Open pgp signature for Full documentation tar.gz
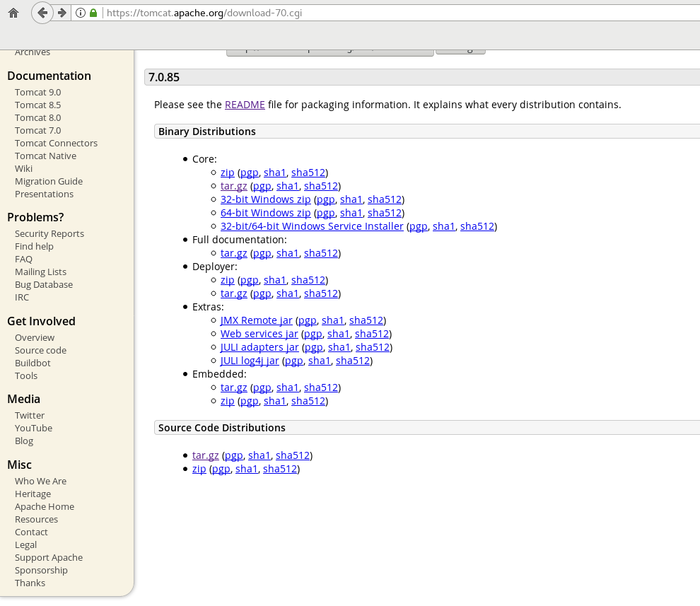 [262, 254]
